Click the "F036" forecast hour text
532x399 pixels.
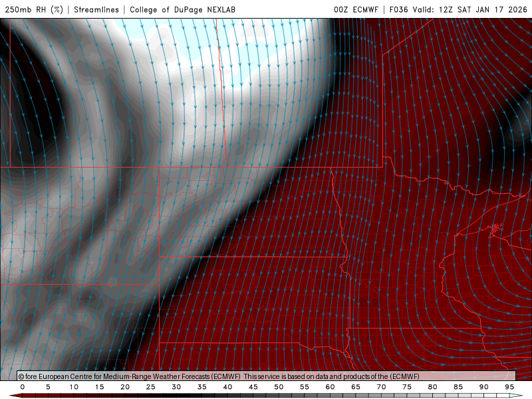pos(398,9)
